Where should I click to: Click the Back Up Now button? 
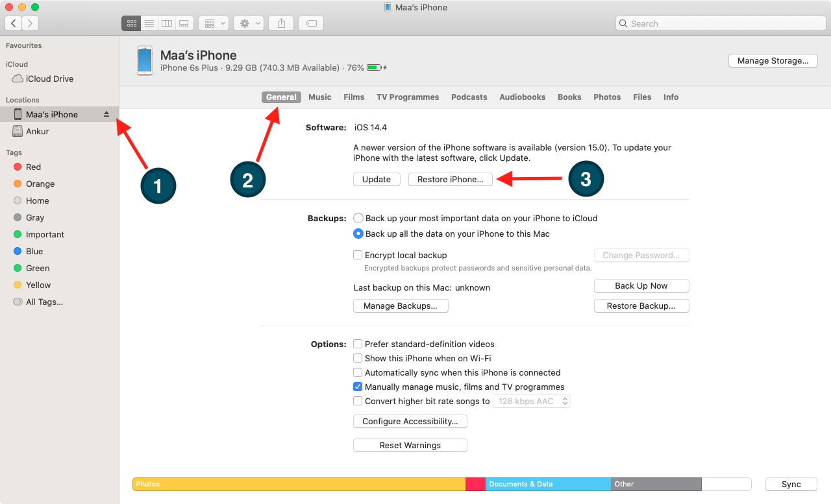point(641,285)
